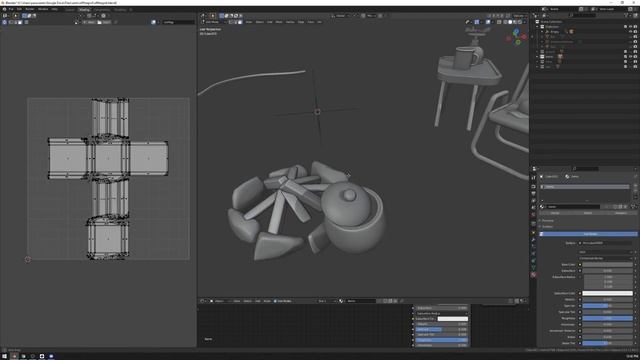Image resolution: width=640 pixels, height=360 pixels.
Task: Open the Edit menu
Action: [19, 9]
